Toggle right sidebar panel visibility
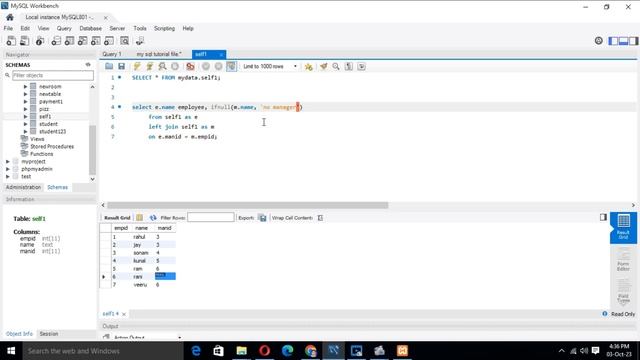640x360 pixels. coord(633,41)
